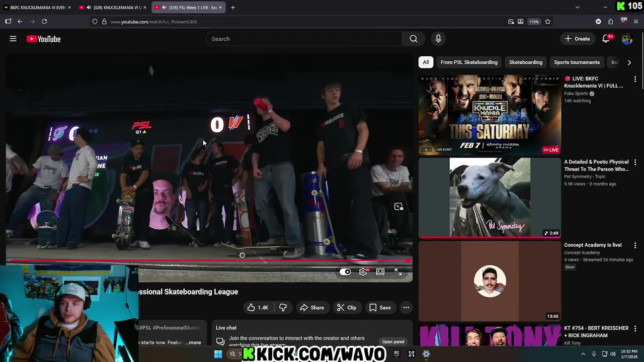This screenshot has height=362, width=644.
Task: Open the browser extensions puzzle icon
Action: 610,22
